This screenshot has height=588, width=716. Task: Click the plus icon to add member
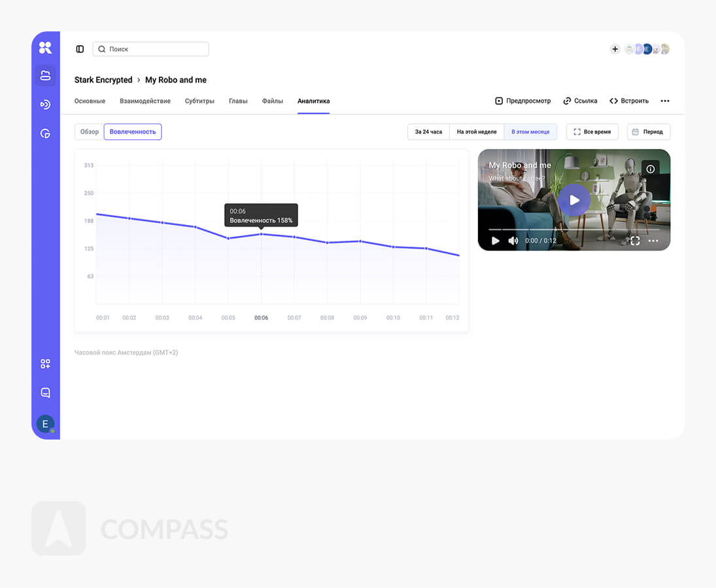(x=615, y=49)
